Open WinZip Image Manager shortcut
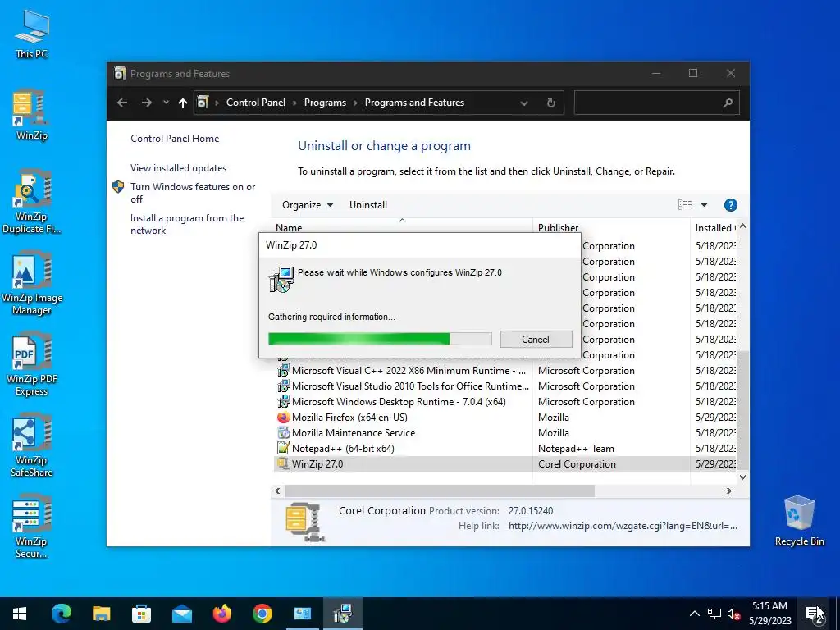This screenshot has width=840, height=630. [x=32, y=283]
